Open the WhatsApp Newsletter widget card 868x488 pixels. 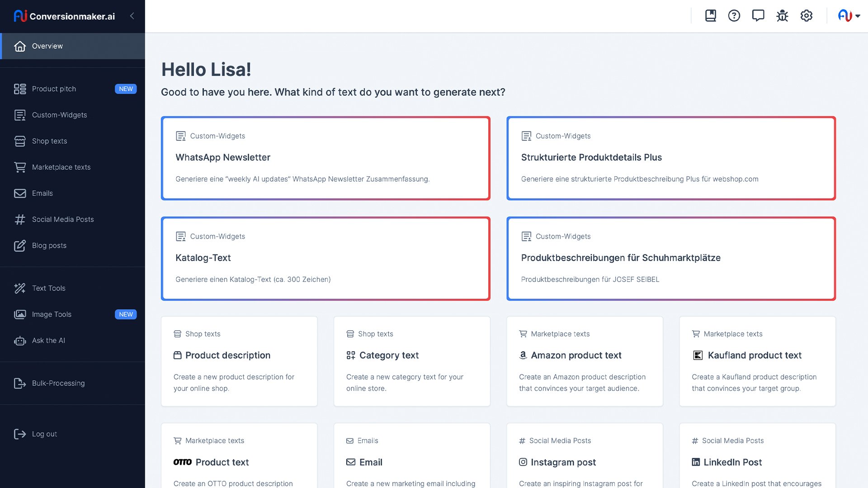click(325, 158)
